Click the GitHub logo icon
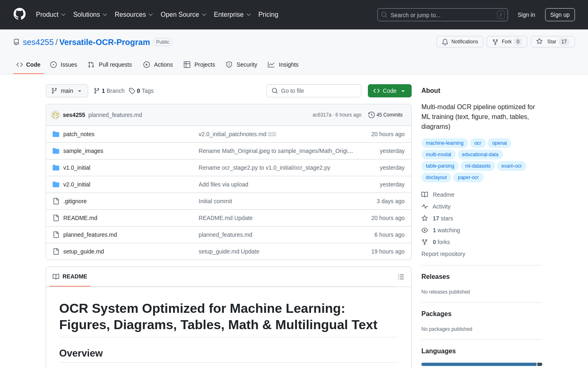Screen dimensions: 588x368 20,14
